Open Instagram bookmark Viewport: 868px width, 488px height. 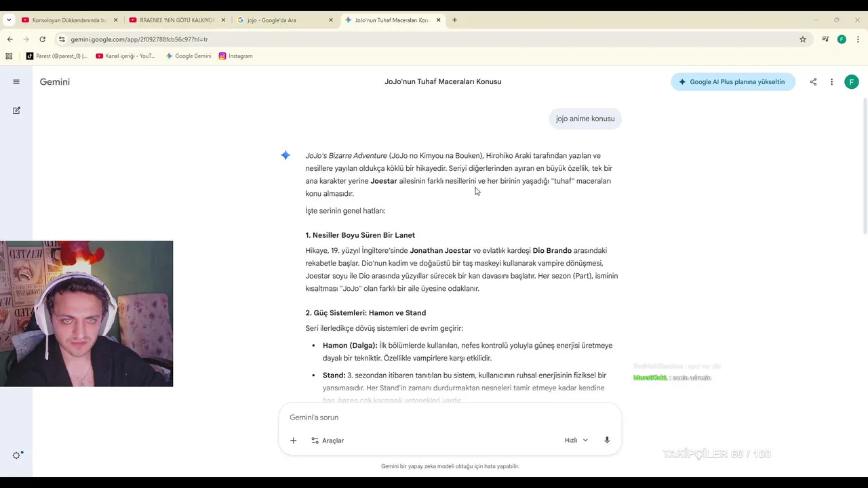pos(236,56)
